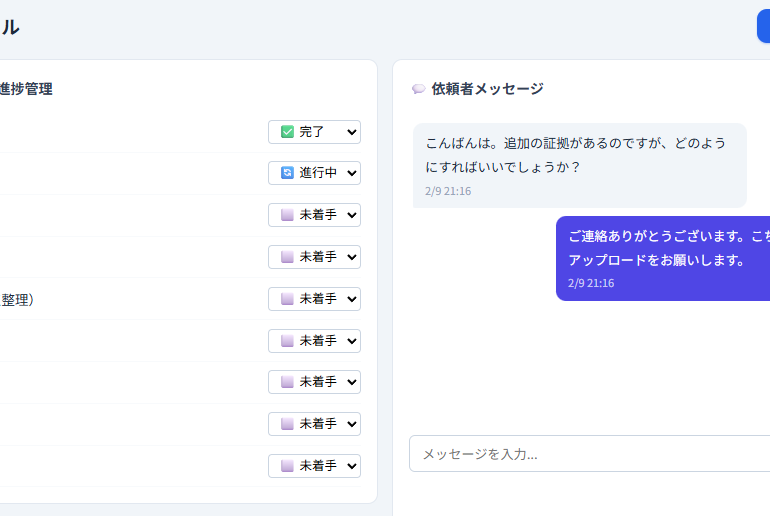Click the 進捗管理 panel heading
Viewport: 770px width, 516px height.
click(26, 89)
